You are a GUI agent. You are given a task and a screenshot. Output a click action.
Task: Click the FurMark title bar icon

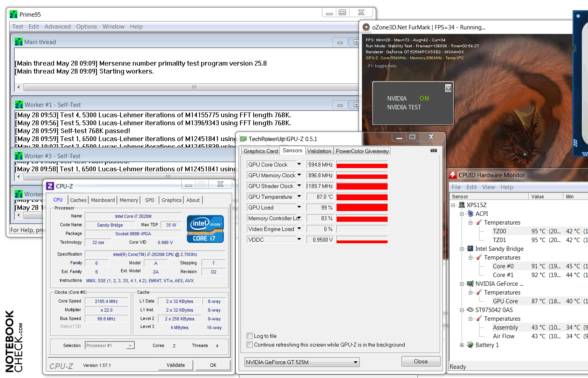click(366, 27)
